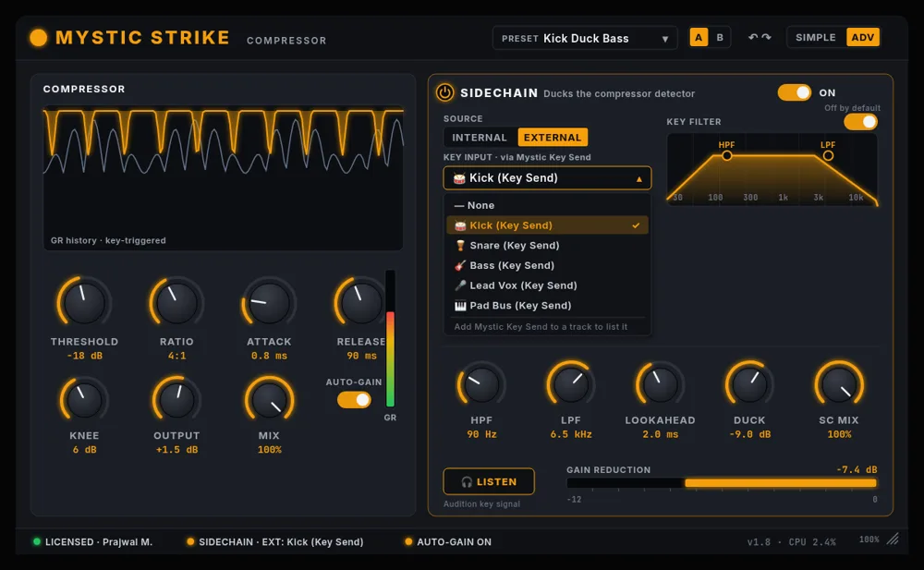Choose None from key input list
Screen dimensions: 924x570
[x=547, y=205]
